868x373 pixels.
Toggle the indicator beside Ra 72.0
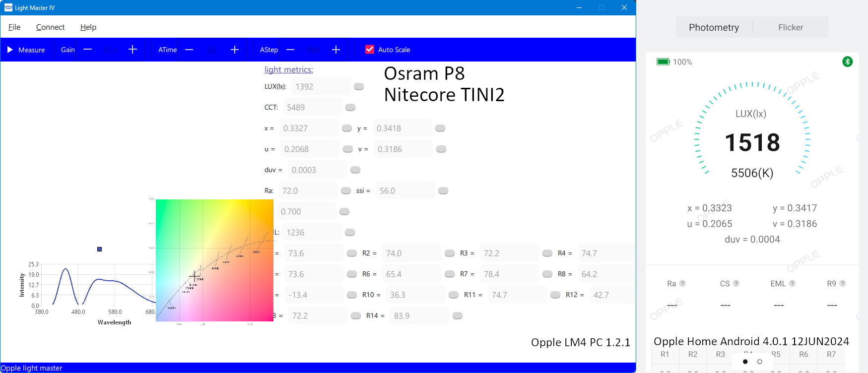pos(346,190)
